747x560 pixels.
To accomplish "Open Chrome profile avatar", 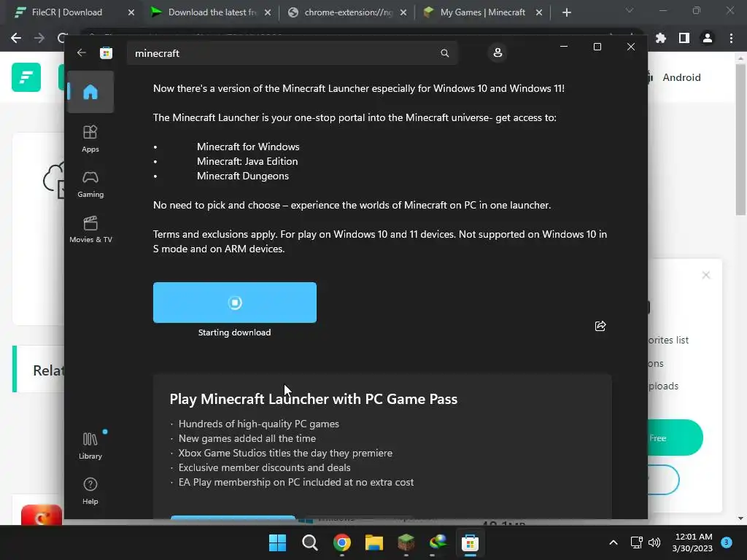I will click(x=708, y=38).
